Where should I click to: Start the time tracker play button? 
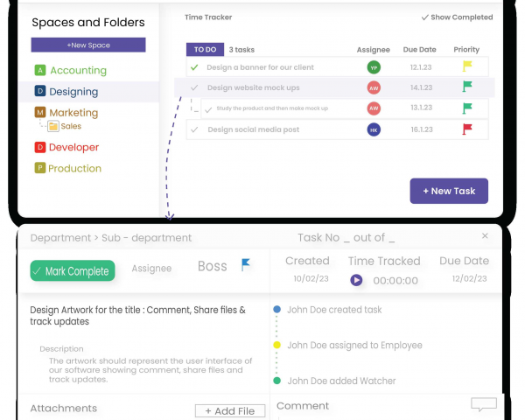tap(356, 280)
